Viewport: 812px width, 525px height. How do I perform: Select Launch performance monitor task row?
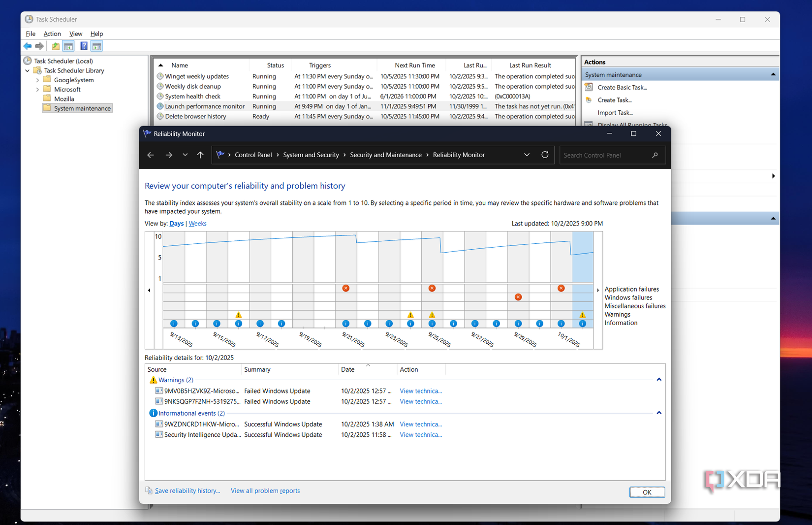click(365, 106)
